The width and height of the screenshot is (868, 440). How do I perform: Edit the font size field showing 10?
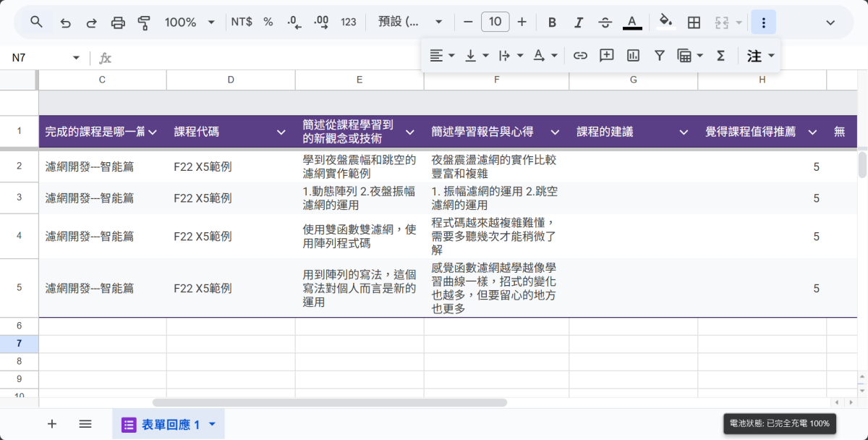(495, 22)
